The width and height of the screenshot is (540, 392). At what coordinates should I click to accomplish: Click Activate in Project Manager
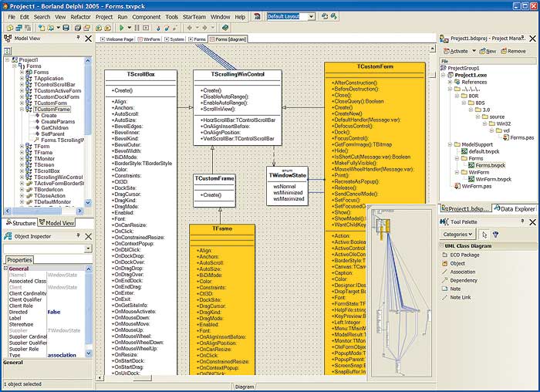(456, 51)
